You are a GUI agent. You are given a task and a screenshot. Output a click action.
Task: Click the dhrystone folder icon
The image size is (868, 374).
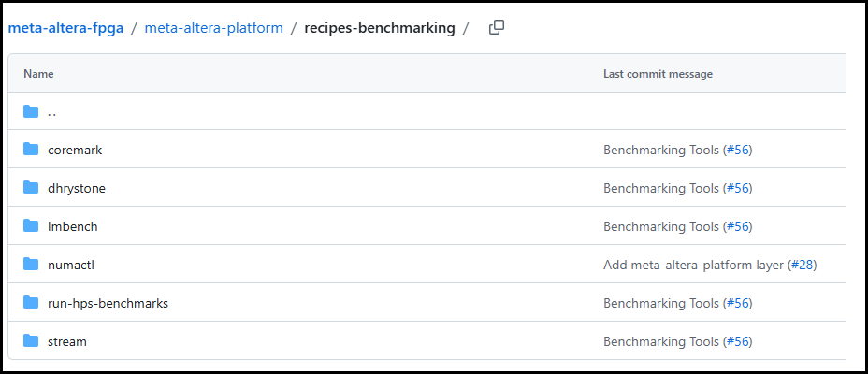point(31,188)
